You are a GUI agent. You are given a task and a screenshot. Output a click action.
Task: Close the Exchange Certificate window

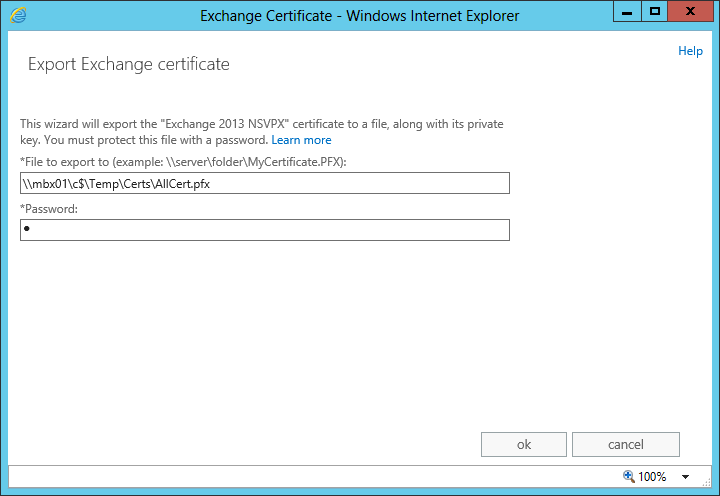click(691, 12)
